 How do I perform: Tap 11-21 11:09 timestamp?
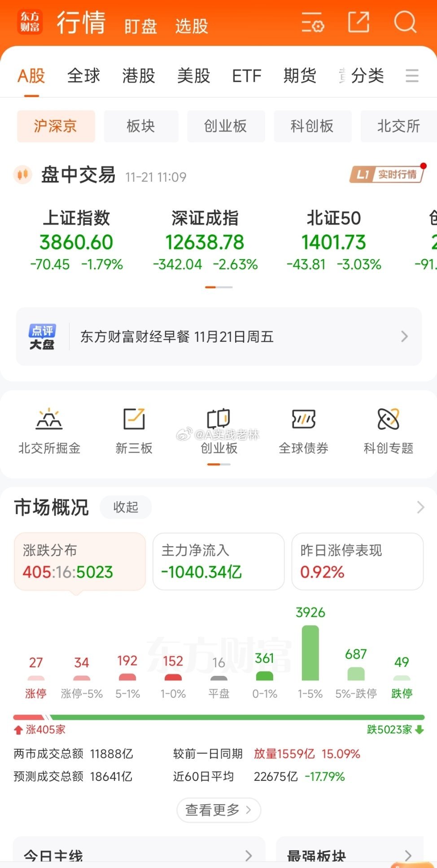coord(156,177)
